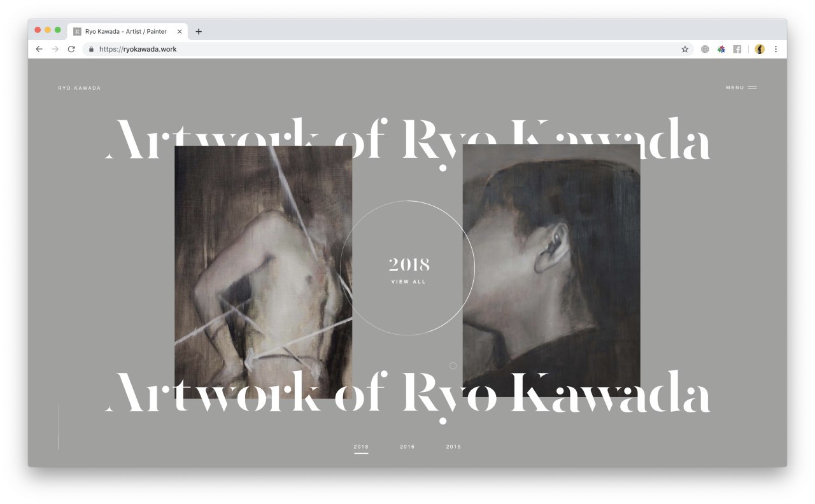Click the padlock site security icon

[91, 49]
